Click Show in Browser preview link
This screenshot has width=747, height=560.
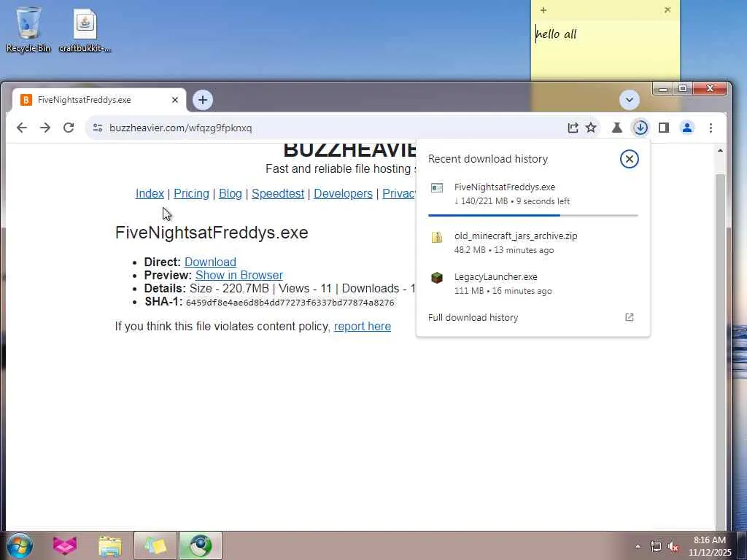click(x=239, y=275)
